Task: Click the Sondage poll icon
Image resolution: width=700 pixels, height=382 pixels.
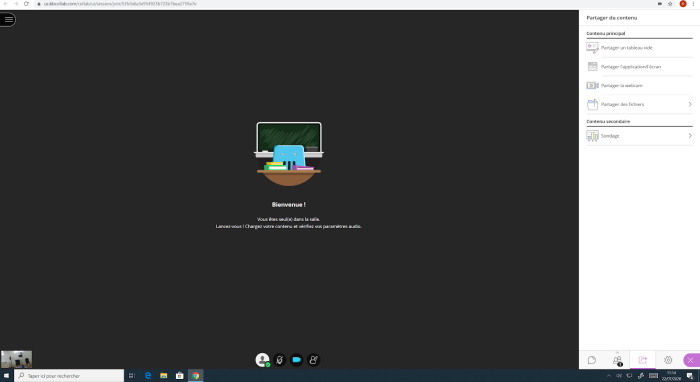Action: [592, 136]
